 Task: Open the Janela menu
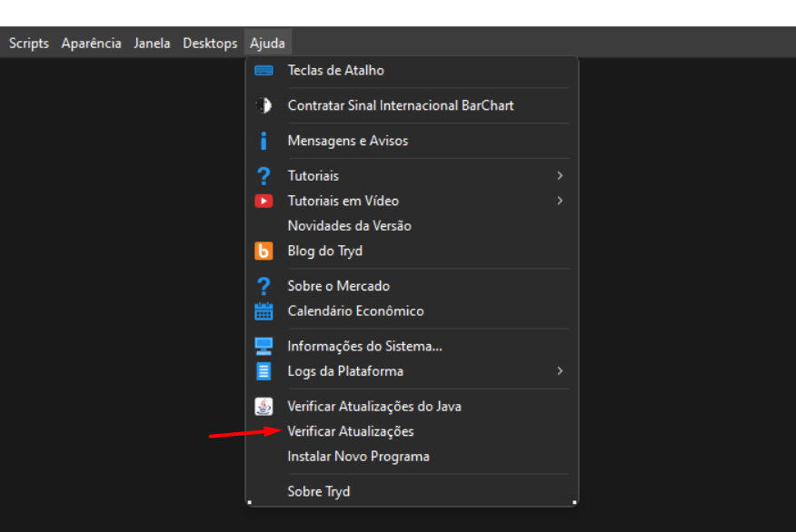pos(152,44)
